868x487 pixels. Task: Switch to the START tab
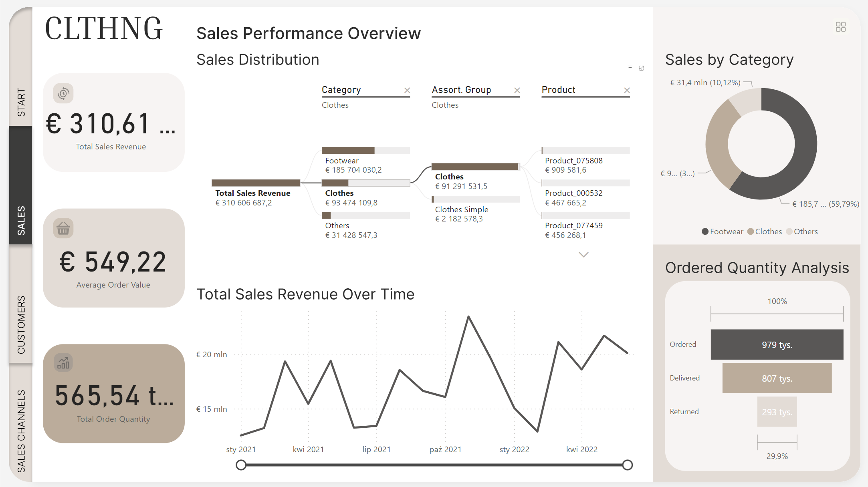[x=21, y=102]
